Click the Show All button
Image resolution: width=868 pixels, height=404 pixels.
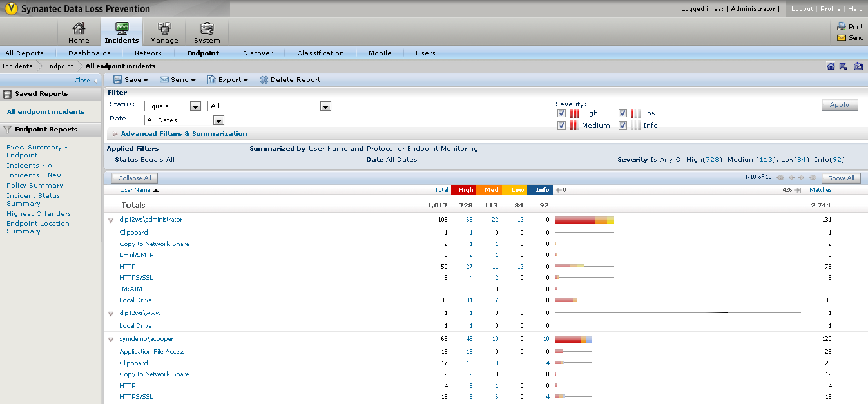coord(841,178)
